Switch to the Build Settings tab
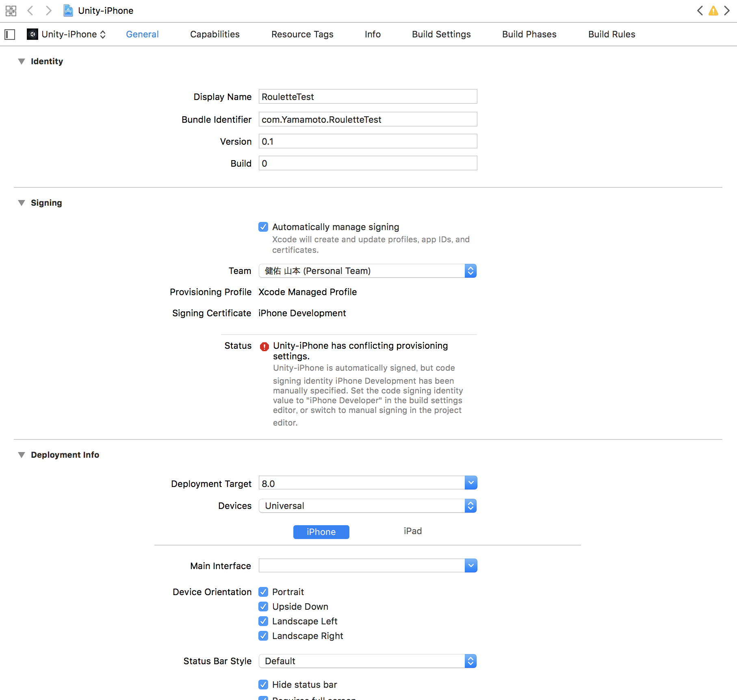Viewport: 737px width, 700px height. [441, 35]
